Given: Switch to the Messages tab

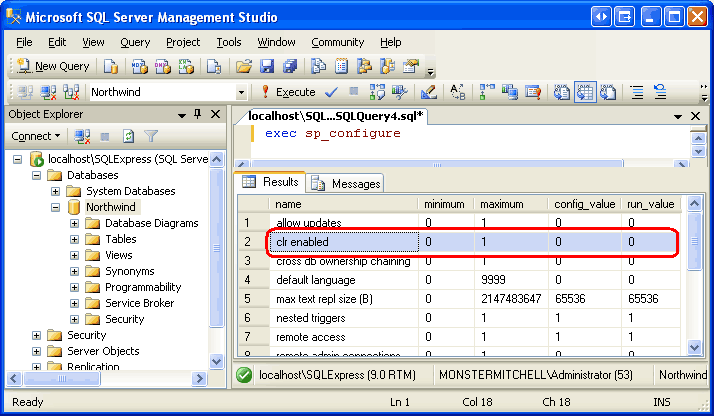Looking at the screenshot, I should pos(346,183).
